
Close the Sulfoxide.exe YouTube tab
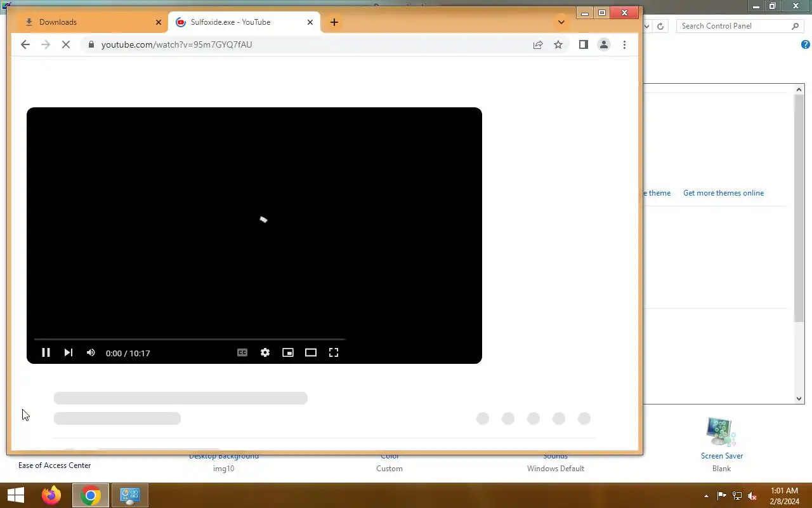310,22
